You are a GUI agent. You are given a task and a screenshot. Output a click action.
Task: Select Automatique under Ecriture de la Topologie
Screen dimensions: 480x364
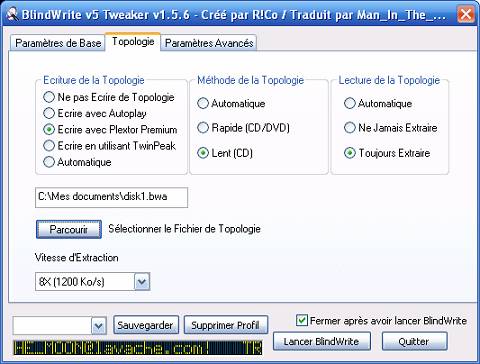click(77, 162)
